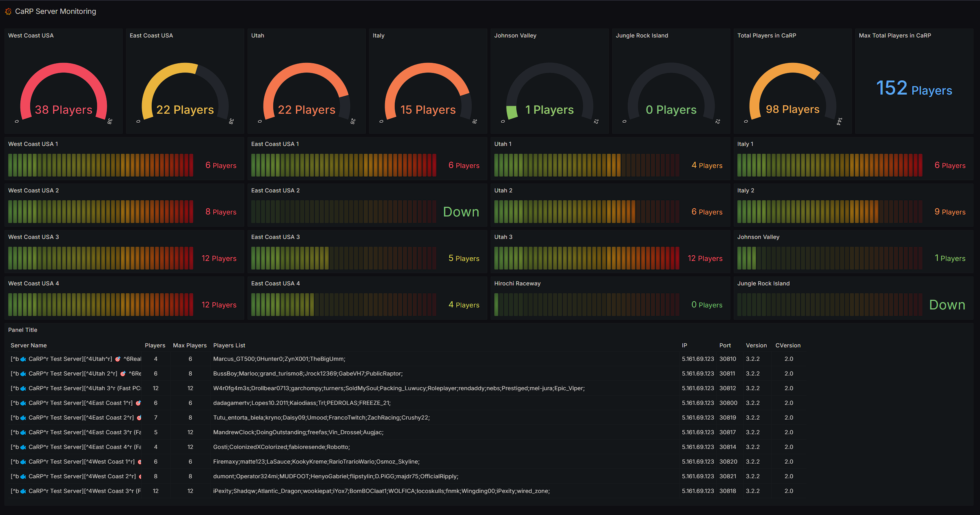Screen dimensions: 980x515
Task: Click the fish icon in the East Coast 1 row
Action: point(23,403)
